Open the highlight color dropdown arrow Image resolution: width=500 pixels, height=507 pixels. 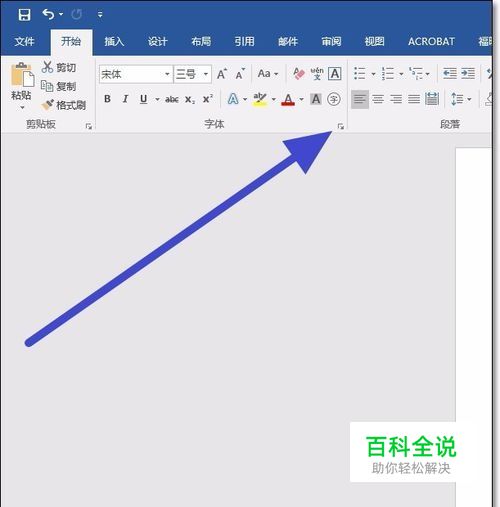tap(273, 99)
